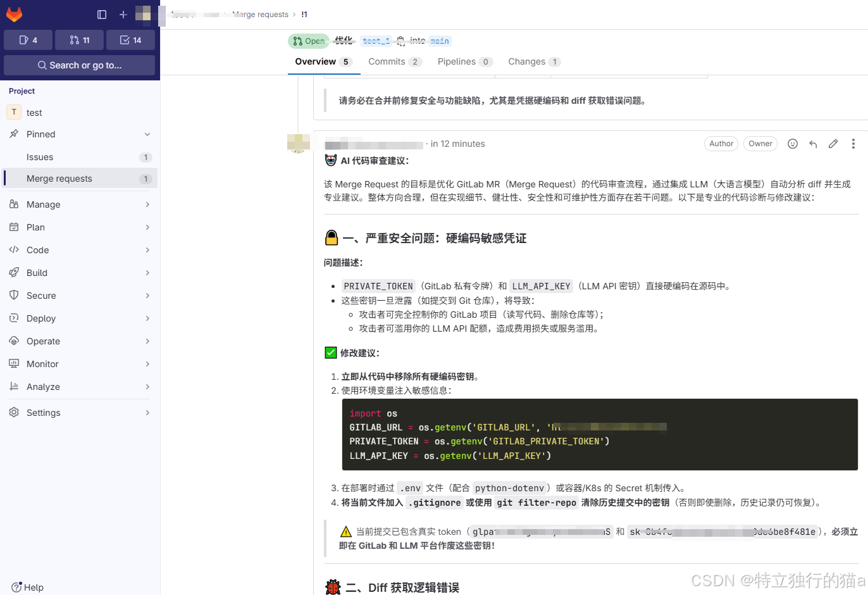Edit the comment with the pencil icon
The height and width of the screenshot is (595, 868).
point(833,144)
